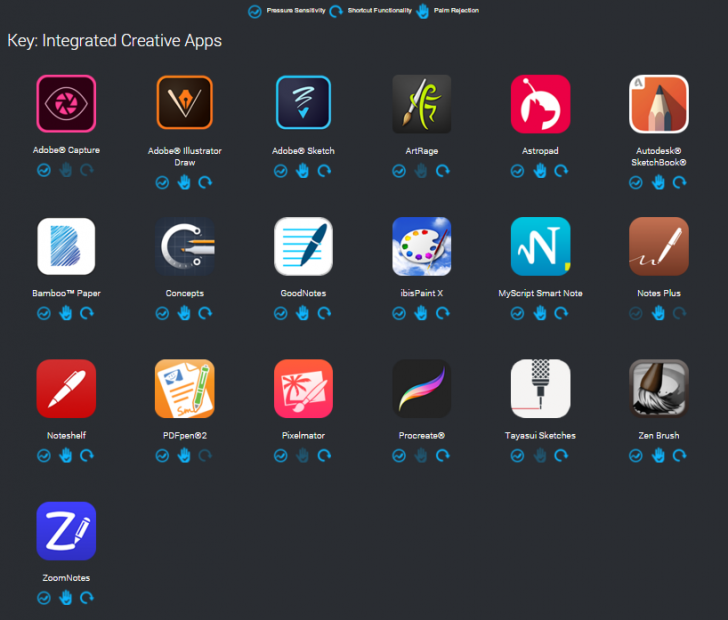The height and width of the screenshot is (620, 728).
Task: Click shortcut icon under Concepts
Action: [x=205, y=313]
